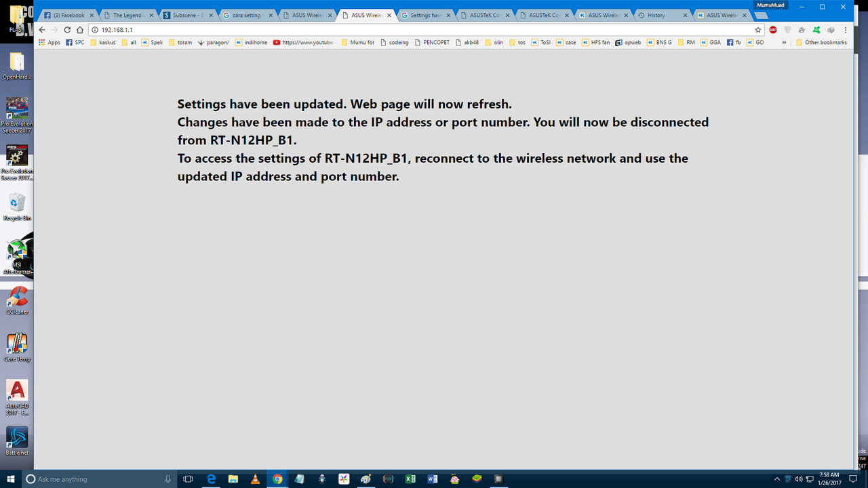The width and height of the screenshot is (868, 488).
Task: Close the History tab
Action: (684, 15)
